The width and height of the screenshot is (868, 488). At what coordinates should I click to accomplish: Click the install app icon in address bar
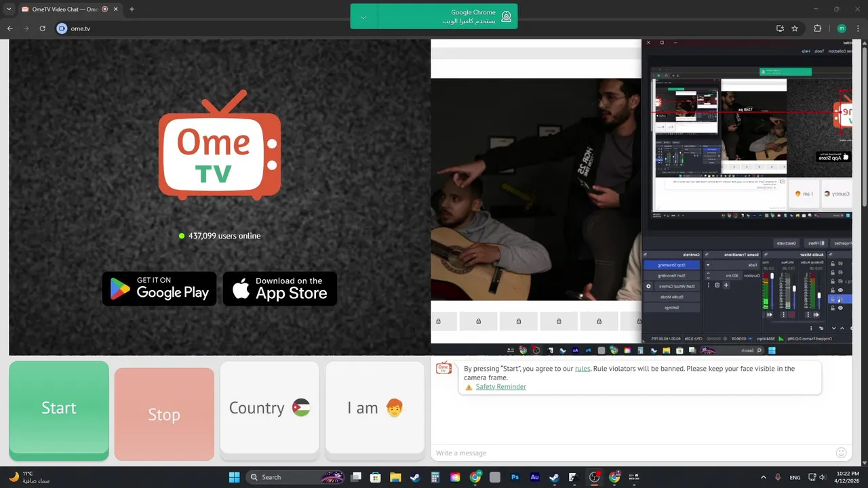[x=780, y=28]
